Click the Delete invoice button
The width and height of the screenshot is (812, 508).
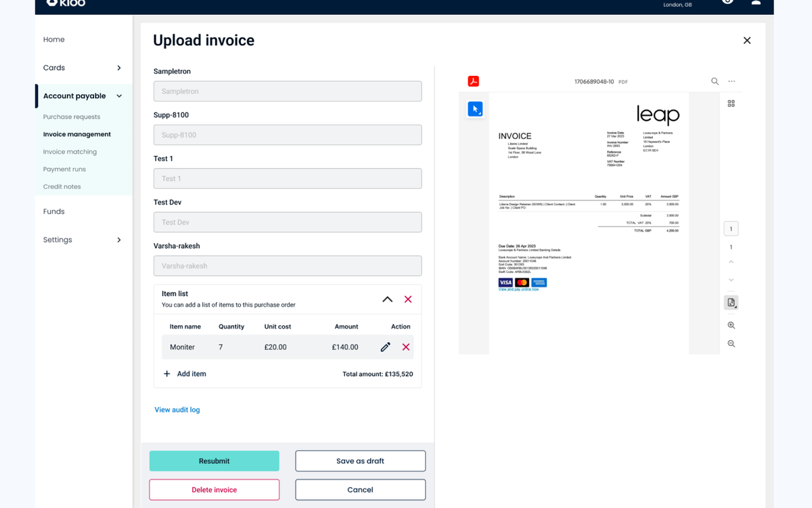(x=215, y=490)
